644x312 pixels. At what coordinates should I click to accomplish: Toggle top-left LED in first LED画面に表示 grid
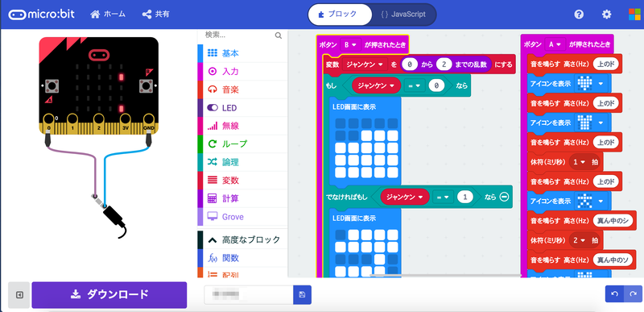(341, 123)
